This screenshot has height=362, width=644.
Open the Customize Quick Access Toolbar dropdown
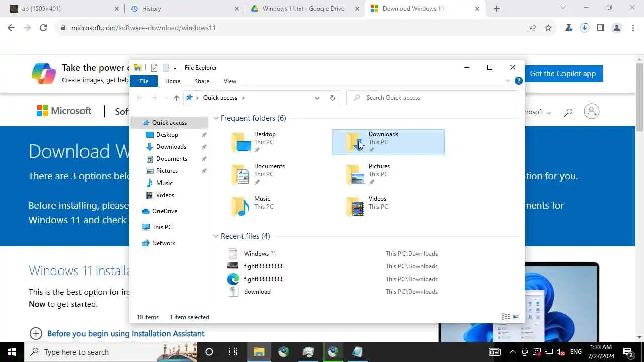click(175, 68)
